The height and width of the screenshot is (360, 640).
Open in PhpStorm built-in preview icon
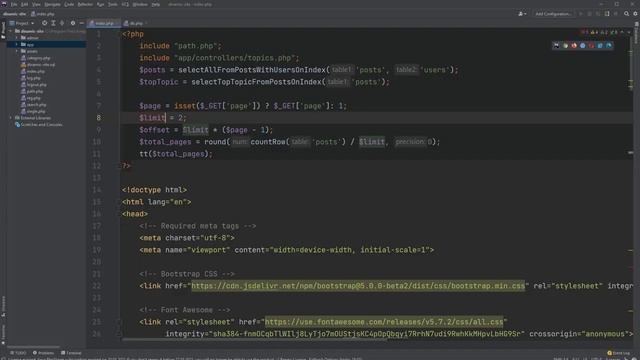pyautogui.click(x=556, y=46)
